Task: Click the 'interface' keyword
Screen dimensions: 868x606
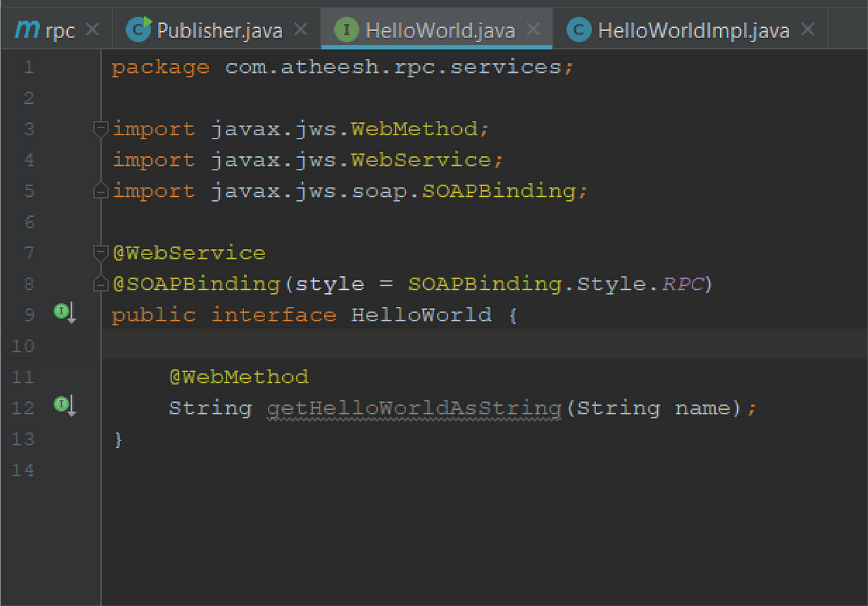Action: [273, 315]
